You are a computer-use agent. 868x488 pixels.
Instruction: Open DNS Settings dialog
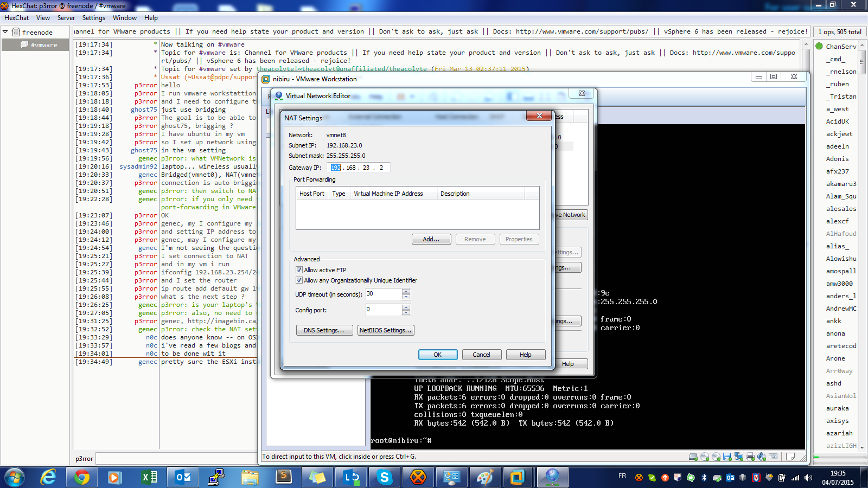point(323,330)
